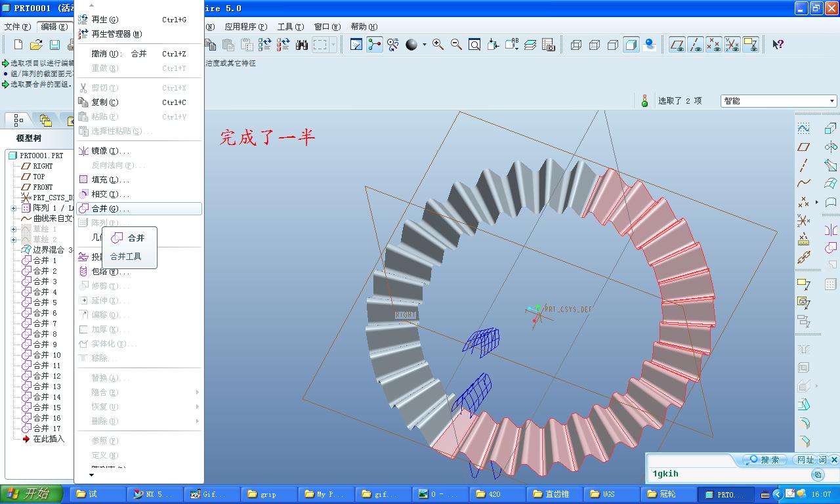Open the 工具(T) menu
The width and height of the screenshot is (840, 504).
(291, 27)
